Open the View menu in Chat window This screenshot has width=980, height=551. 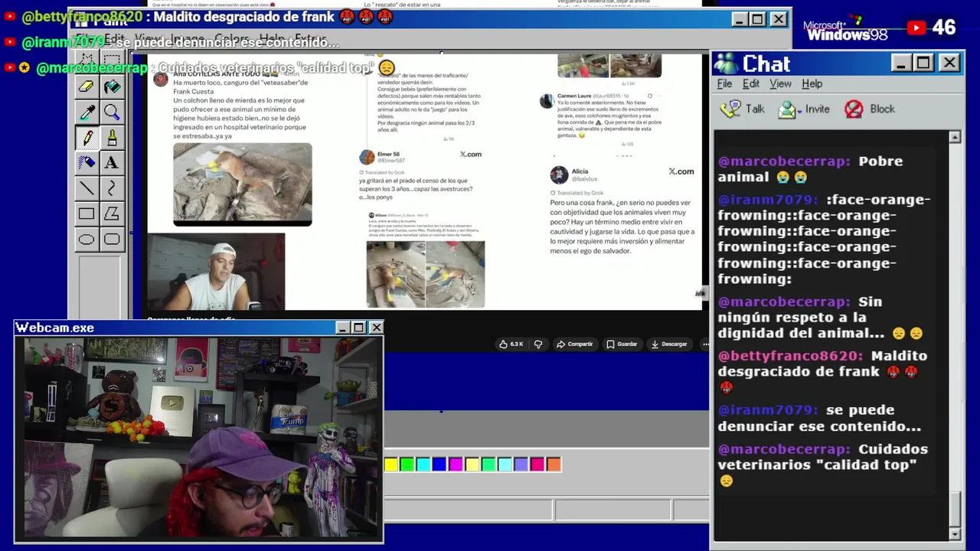tap(780, 84)
